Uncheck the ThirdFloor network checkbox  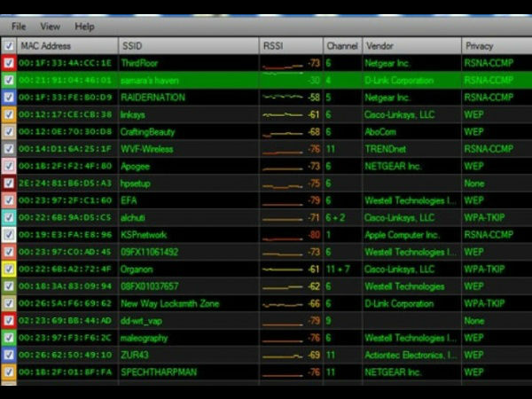9,63
